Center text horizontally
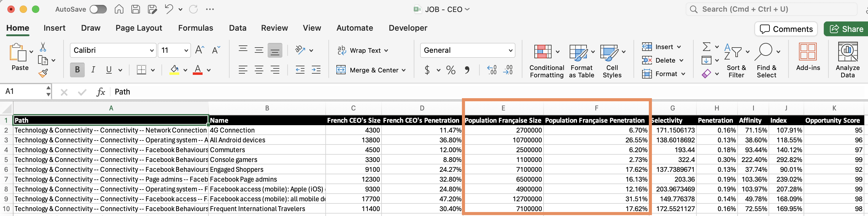Image resolution: width=868 pixels, height=216 pixels. coord(259,70)
